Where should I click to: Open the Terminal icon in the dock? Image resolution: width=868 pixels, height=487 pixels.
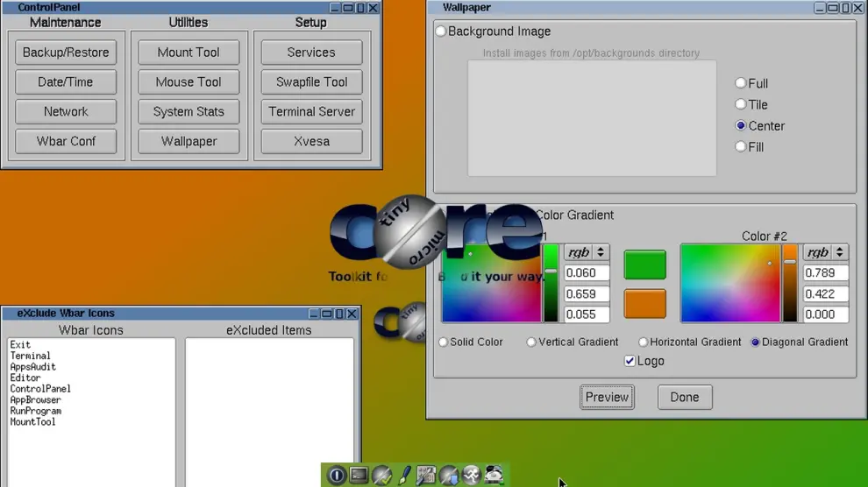point(359,475)
